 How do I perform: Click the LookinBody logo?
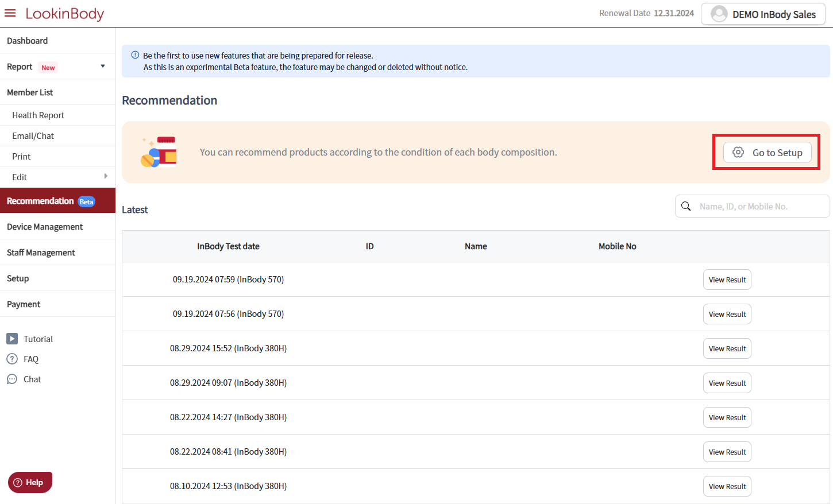click(65, 14)
